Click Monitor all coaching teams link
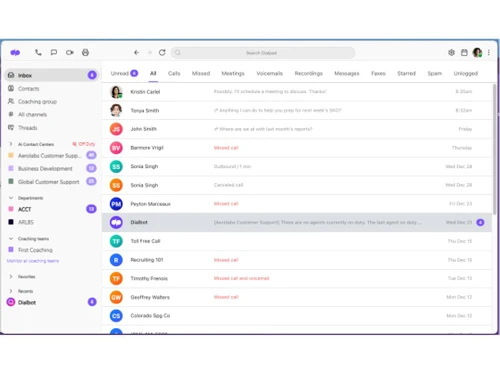Viewport: 500px width, 375px height. coord(33,261)
